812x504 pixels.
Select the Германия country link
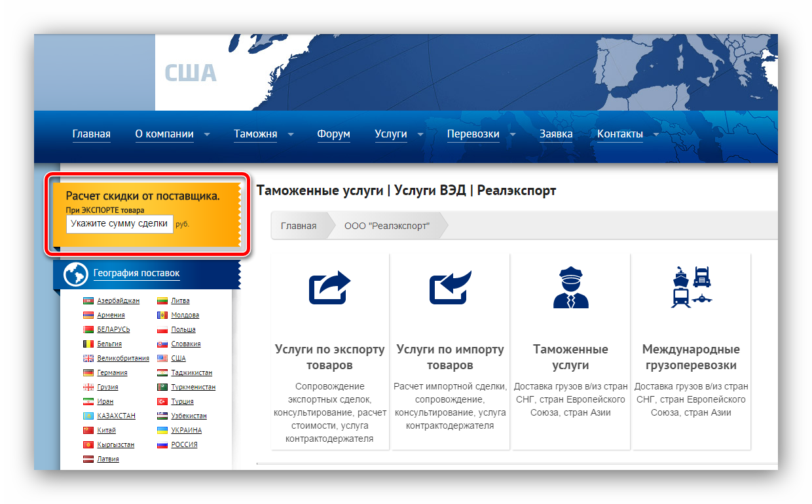(112, 373)
